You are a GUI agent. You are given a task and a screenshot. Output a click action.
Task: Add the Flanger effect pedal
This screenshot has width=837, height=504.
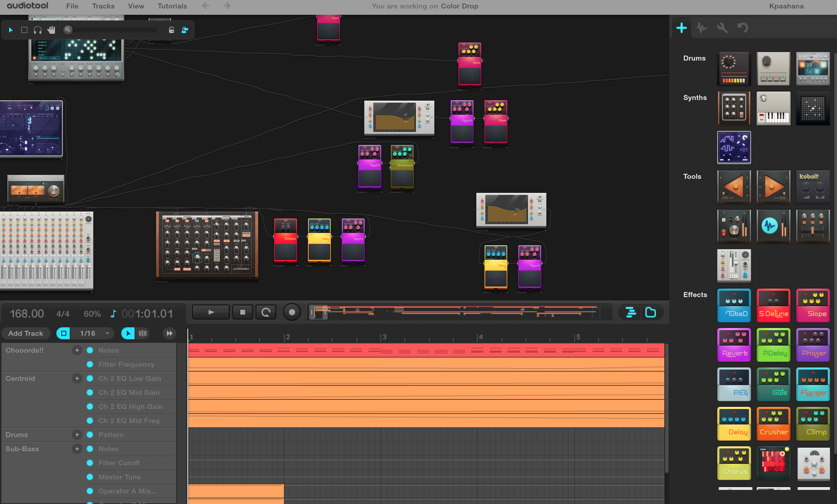click(x=813, y=384)
